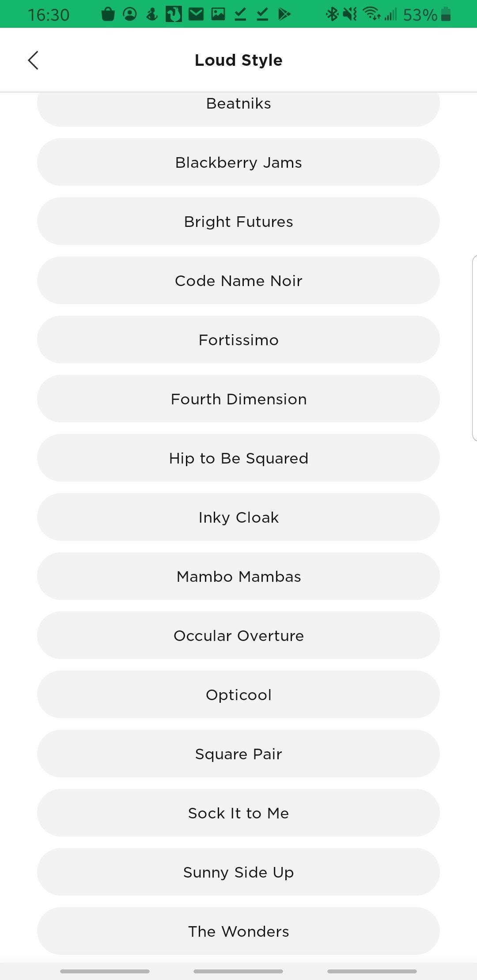The height and width of the screenshot is (980, 477).
Task: Pick the Bright Futures style
Action: tap(238, 222)
